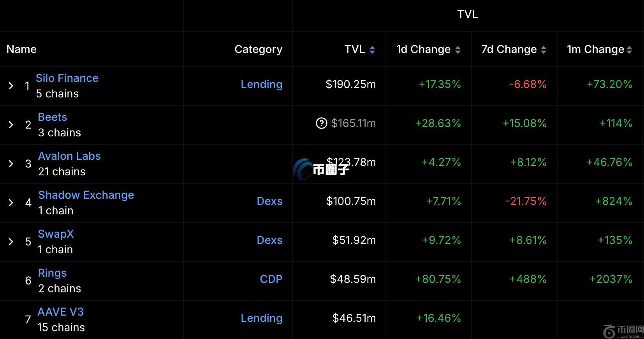This screenshot has height=339, width=644.
Task: Expand the Silo Finance row
Action: tap(11, 86)
